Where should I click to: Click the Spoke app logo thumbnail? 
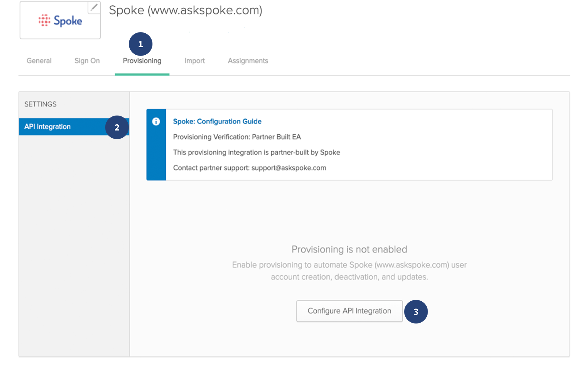pyautogui.click(x=60, y=20)
